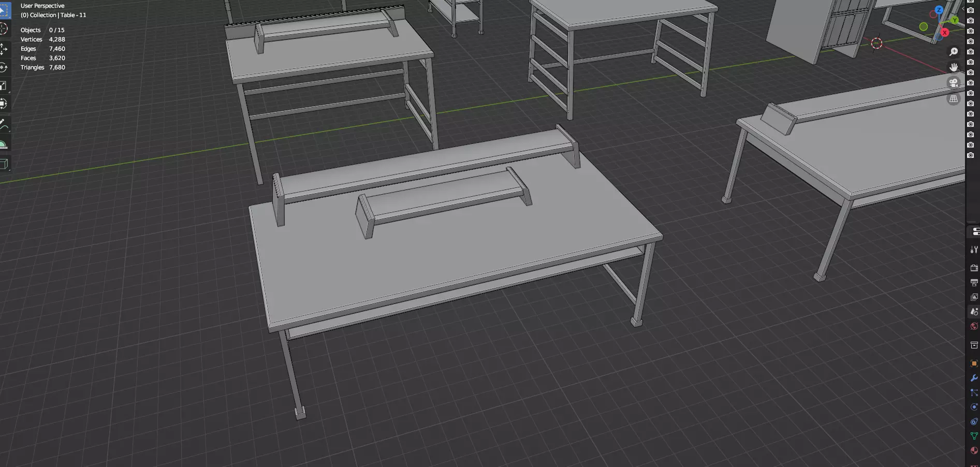Toggle the camera view button
980x467 pixels.
point(954,83)
